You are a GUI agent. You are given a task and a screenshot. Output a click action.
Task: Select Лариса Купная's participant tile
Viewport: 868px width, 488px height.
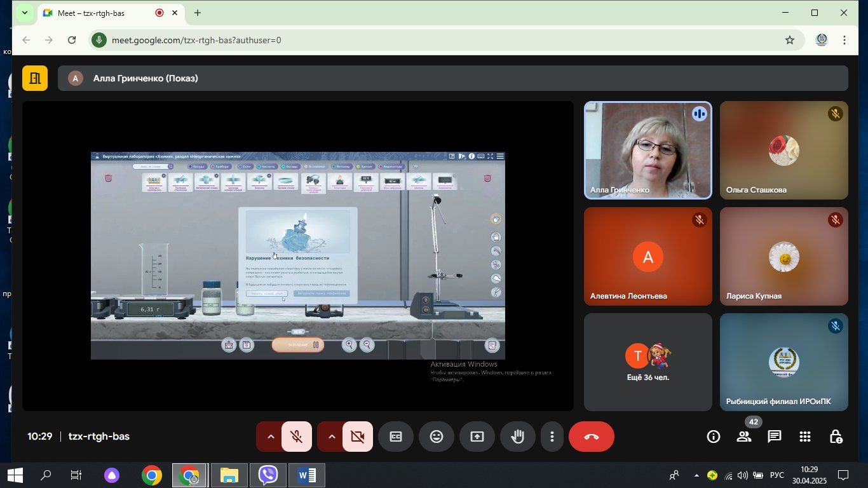(784, 257)
